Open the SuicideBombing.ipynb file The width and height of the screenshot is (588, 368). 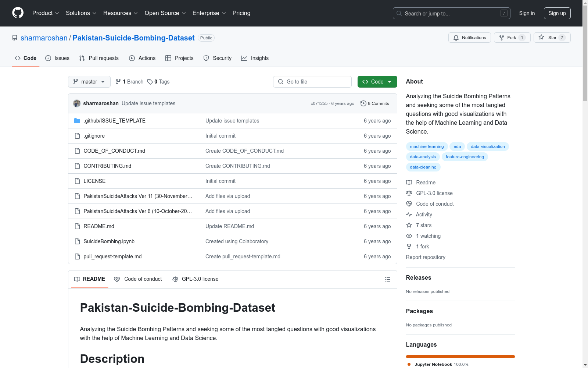point(109,241)
